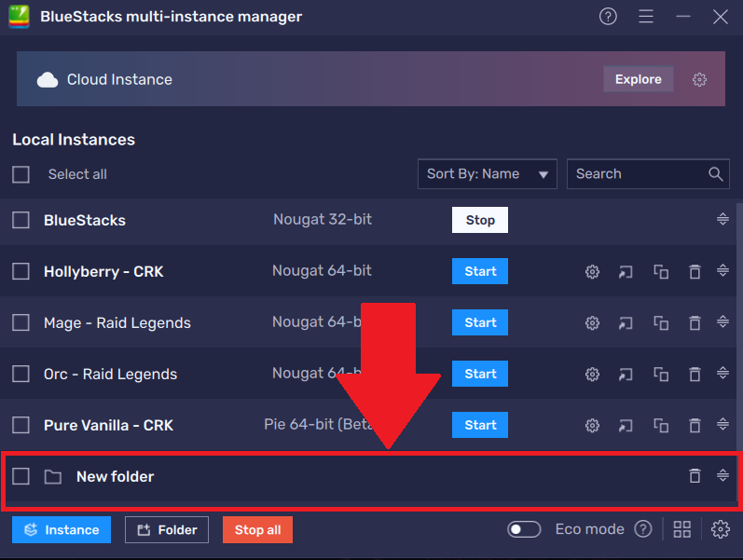Select the New folder name text

(116, 477)
